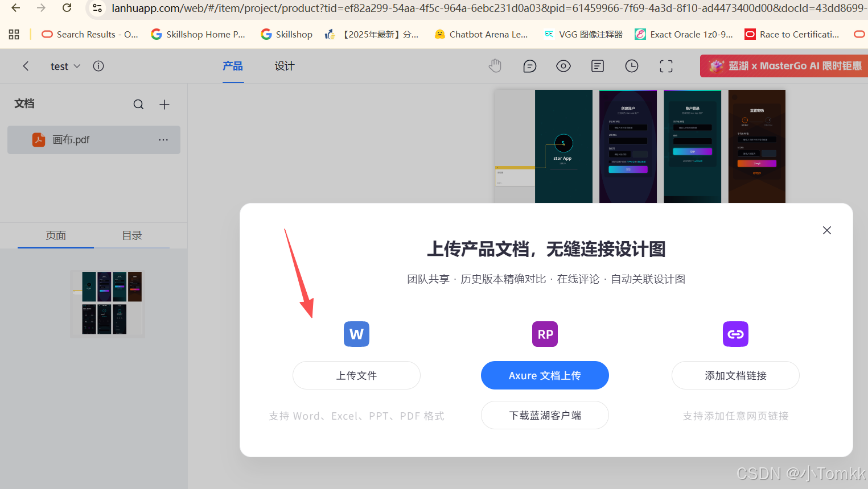
Task: Click the project back chevron
Action: [x=26, y=66]
